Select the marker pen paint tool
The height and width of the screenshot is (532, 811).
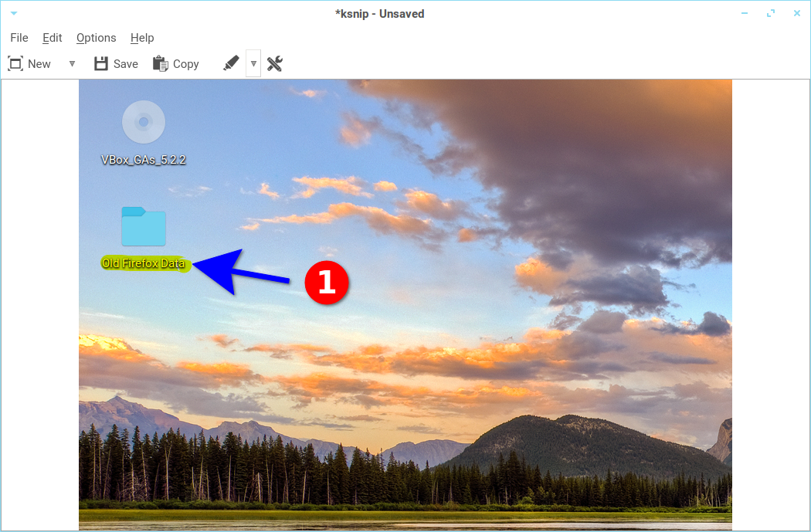231,63
